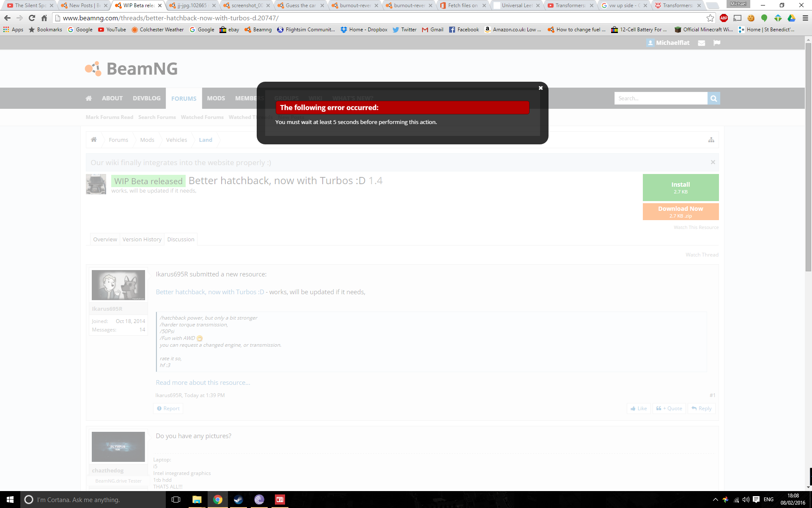Click the Reply button on first post
The width and height of the screenshot is (812, 508).
tap(702, 409)
